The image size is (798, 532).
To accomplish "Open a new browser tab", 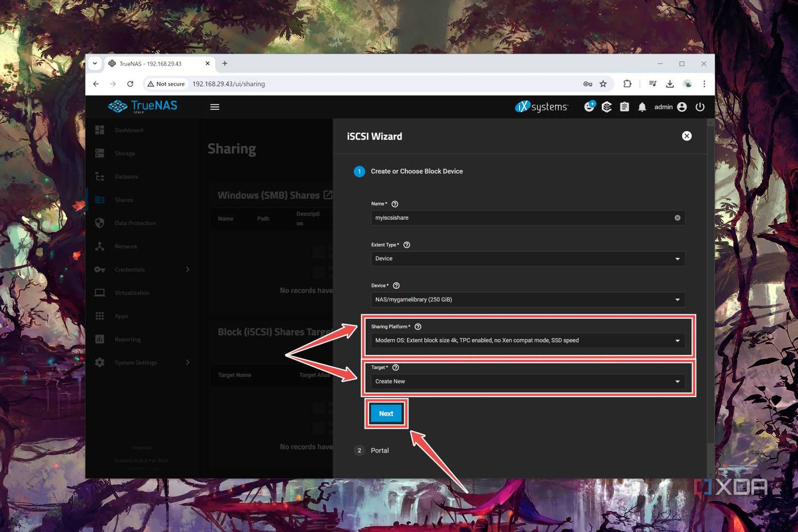I will click(225, 63).
